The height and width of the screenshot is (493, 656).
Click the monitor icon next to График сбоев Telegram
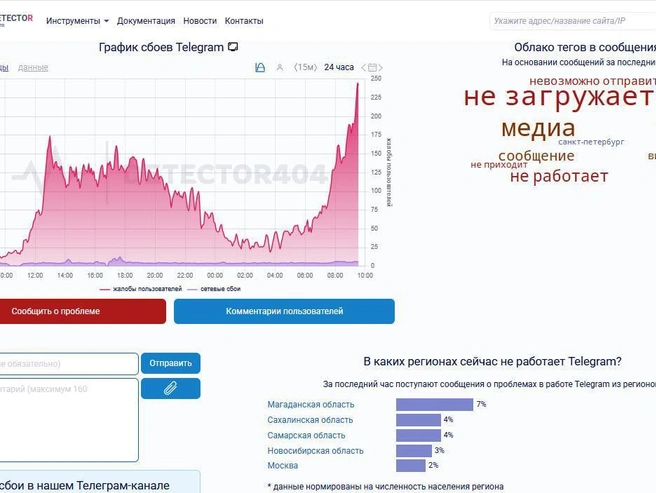point(233,47)
